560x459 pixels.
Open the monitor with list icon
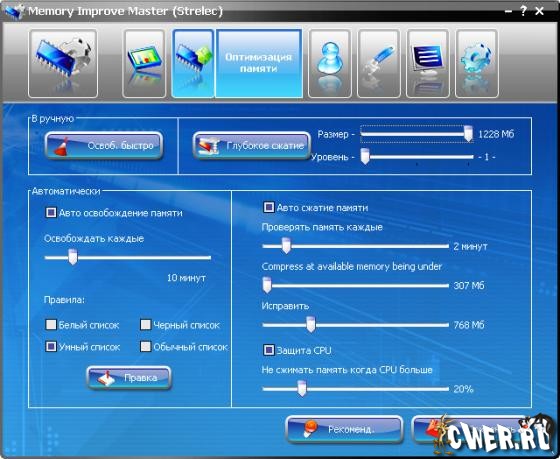coord(428,64)
